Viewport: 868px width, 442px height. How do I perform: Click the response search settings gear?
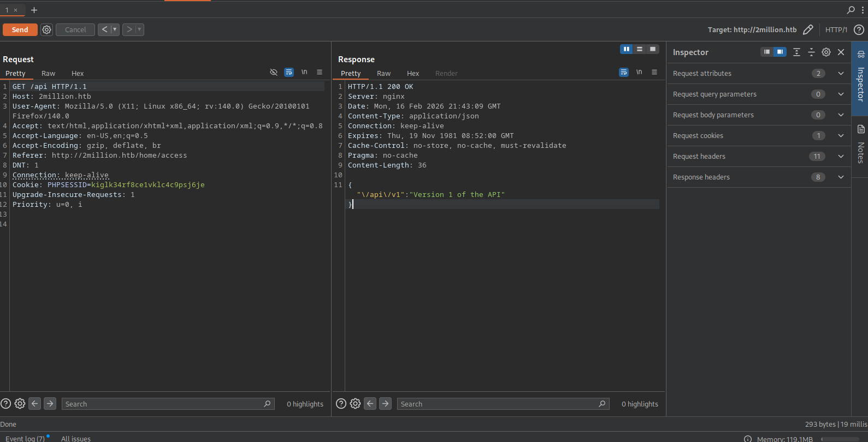tap(355, 403)
